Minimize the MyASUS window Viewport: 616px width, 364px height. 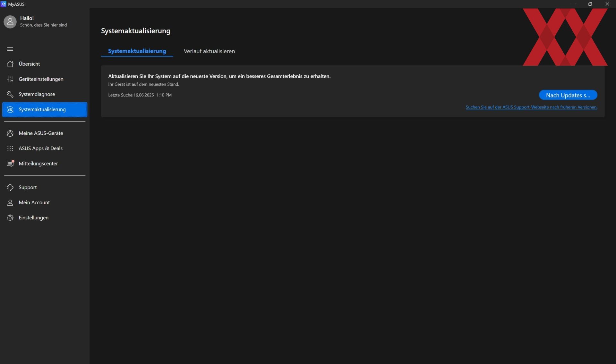574,4
